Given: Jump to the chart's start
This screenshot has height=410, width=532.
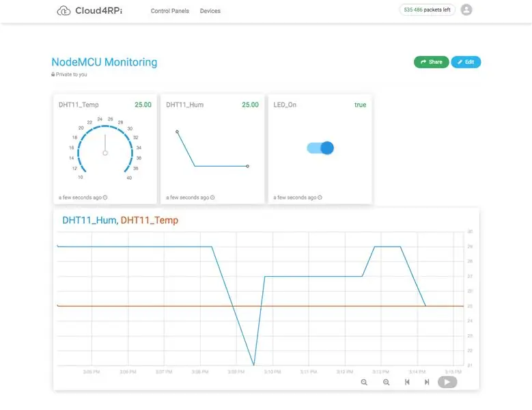Looking at the screenshot, I should (x=407, y=382).
